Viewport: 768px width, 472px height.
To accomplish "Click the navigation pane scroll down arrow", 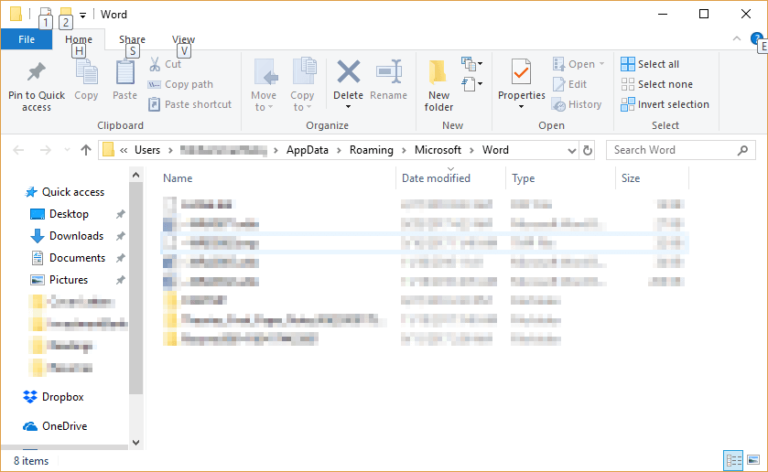I will point(136,442).
